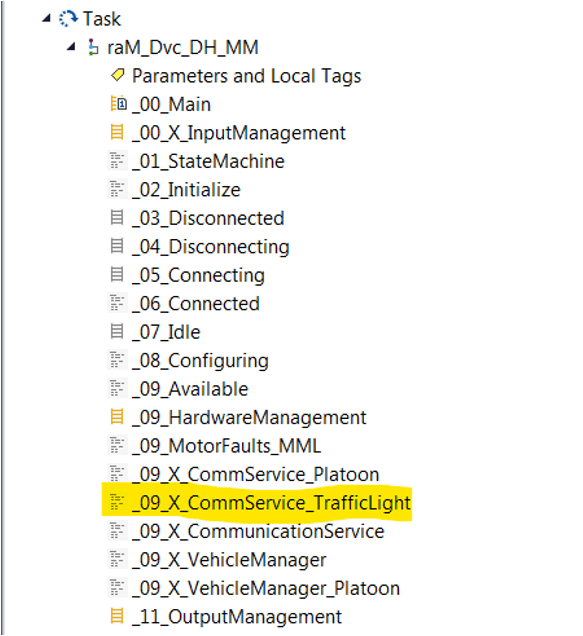Screen dimensions: 583x636
Task: Click the gray ladder icon beside _07_Idle
Action: pos(117,331)
